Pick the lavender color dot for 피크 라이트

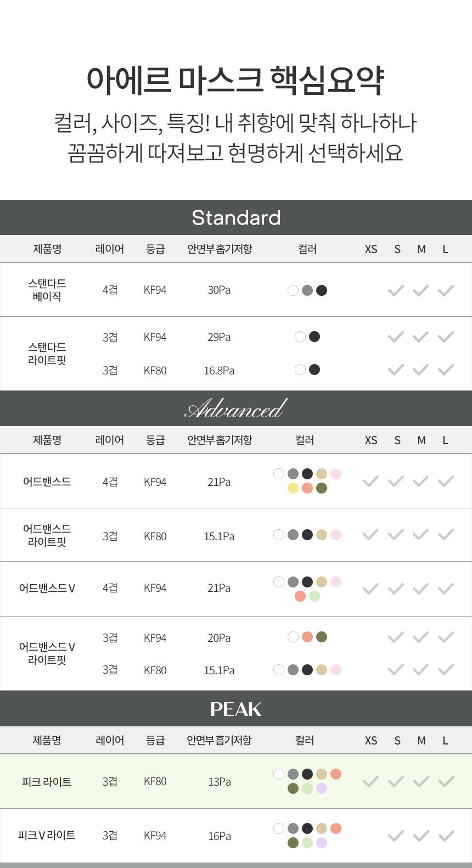322,788
